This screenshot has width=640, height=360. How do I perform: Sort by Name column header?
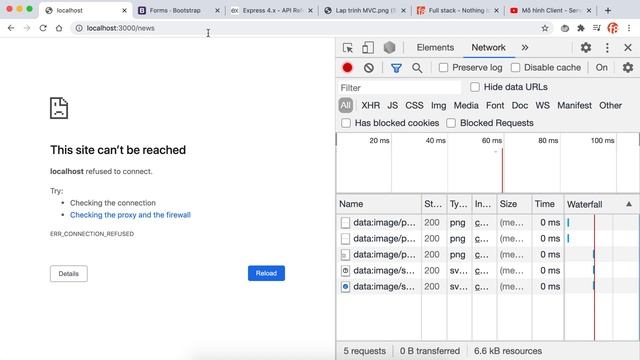(379, 204)
